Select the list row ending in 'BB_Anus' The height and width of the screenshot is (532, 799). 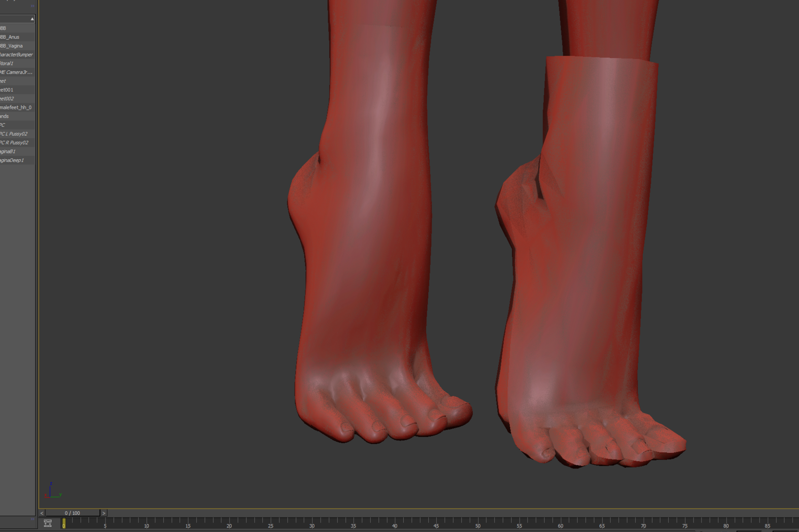click(x=17, y=37)
